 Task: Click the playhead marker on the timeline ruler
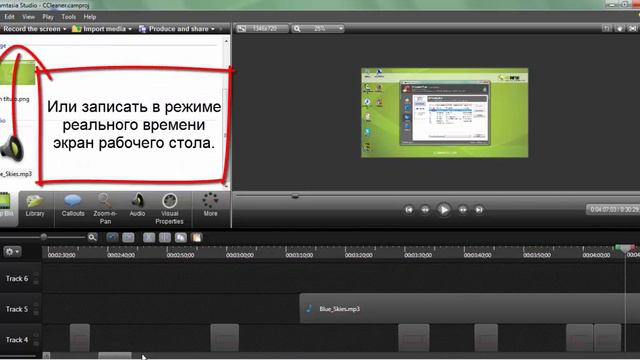625,248
